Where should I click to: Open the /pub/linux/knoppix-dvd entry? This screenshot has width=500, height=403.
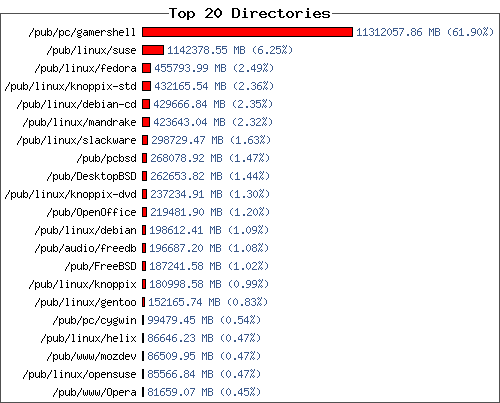pyautogui.click(x=70, y=195)
